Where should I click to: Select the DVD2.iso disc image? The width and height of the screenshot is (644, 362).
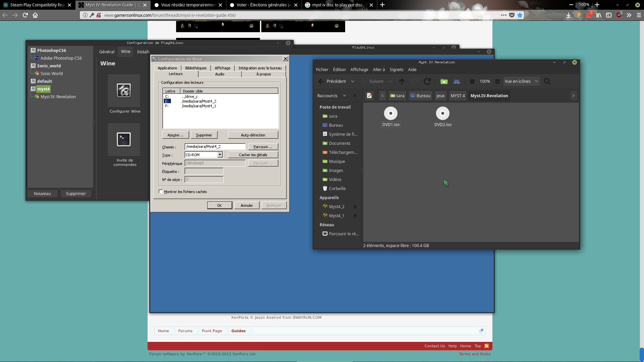[x=443, y=117]
